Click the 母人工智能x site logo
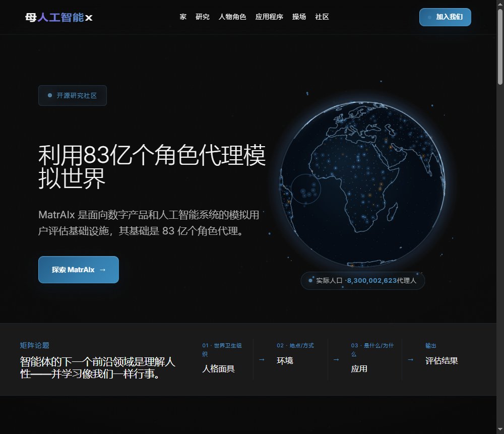504x434 pixels. coord(59,17)
